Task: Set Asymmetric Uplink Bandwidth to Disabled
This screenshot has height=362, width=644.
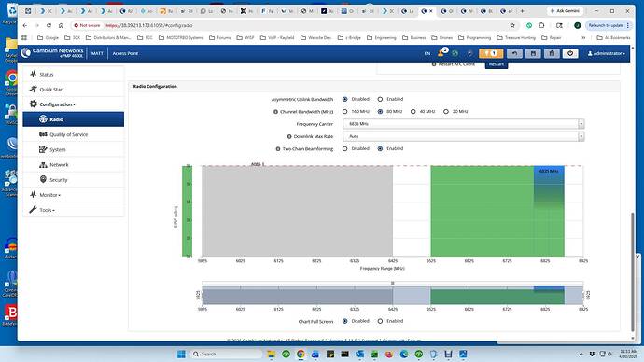Action: pyautogui.click(x=345, y=99)
